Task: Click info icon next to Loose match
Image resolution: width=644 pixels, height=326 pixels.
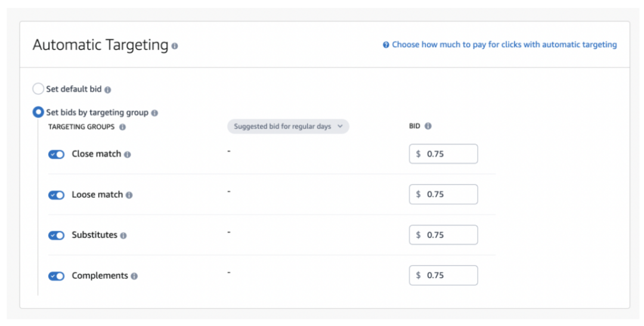Action: 129,195
